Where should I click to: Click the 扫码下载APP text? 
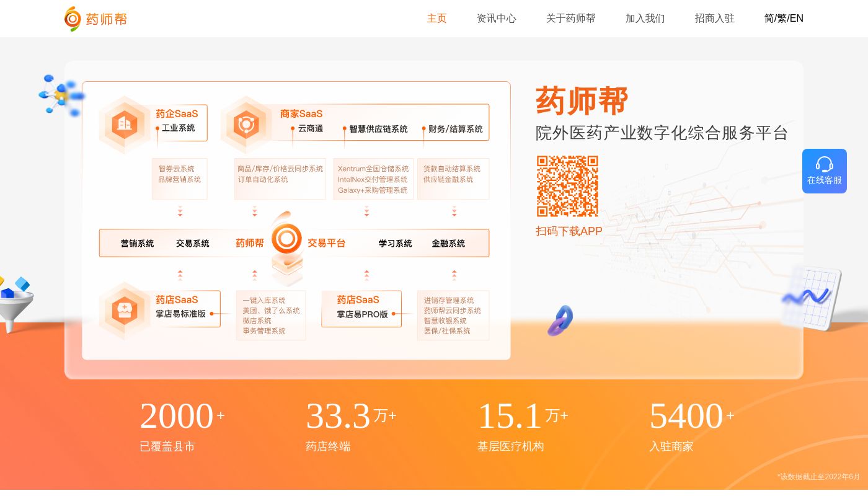(569, 231)
